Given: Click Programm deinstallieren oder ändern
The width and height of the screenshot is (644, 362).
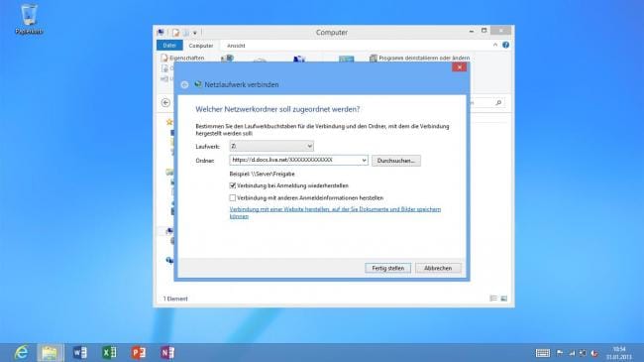Looking at the screenshot, I should click(419, 58).
